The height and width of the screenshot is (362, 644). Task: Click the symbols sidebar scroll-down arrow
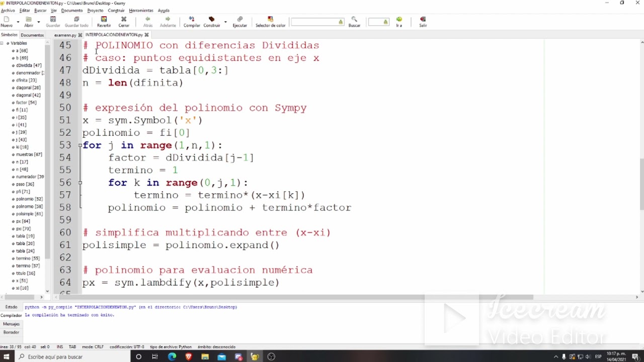(x=47, y=291)
